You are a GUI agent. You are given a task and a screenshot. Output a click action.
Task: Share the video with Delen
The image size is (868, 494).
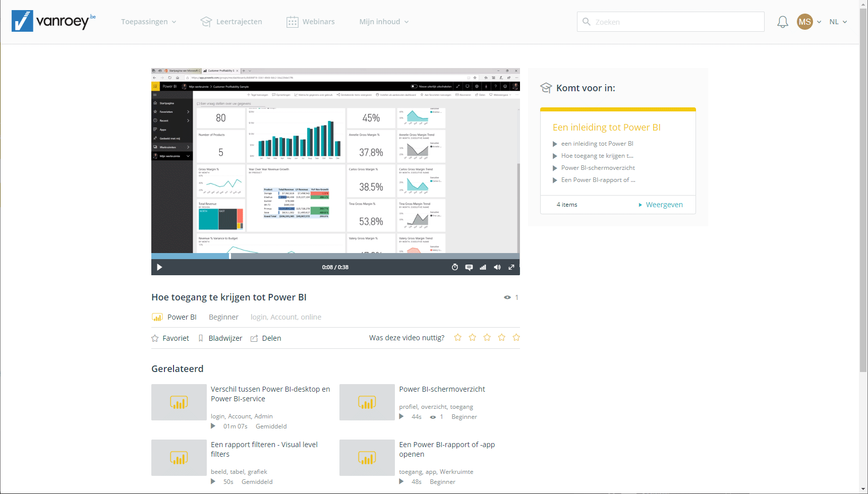click(266, 338)
